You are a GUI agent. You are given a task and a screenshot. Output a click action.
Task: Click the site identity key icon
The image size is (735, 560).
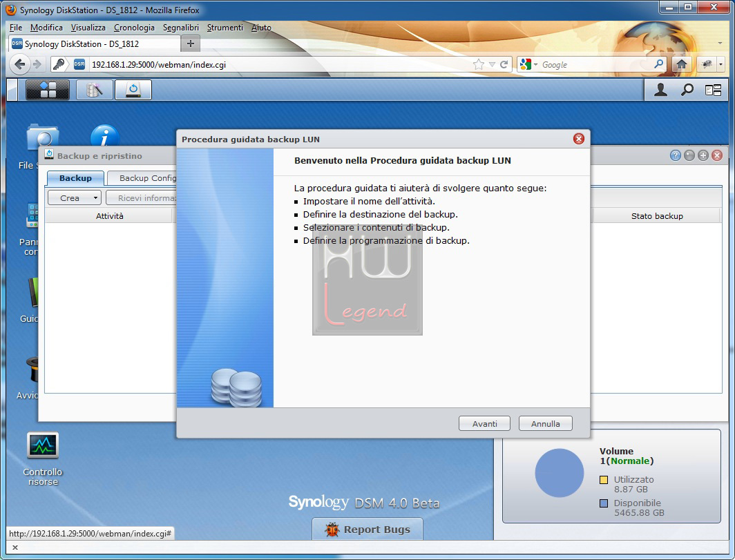point(59,64)
